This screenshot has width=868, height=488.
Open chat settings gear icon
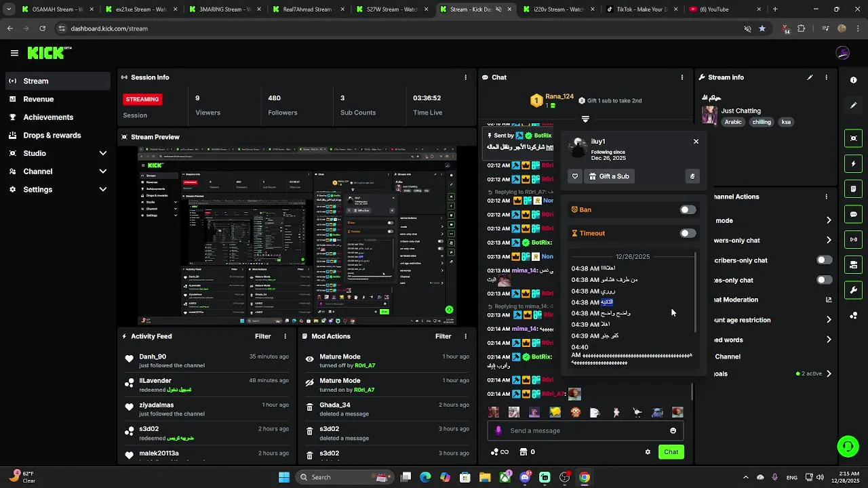648,452
